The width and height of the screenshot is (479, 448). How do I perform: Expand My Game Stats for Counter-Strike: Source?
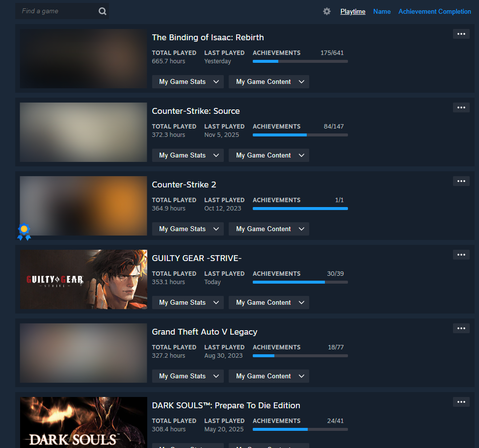tap(188, 156)
